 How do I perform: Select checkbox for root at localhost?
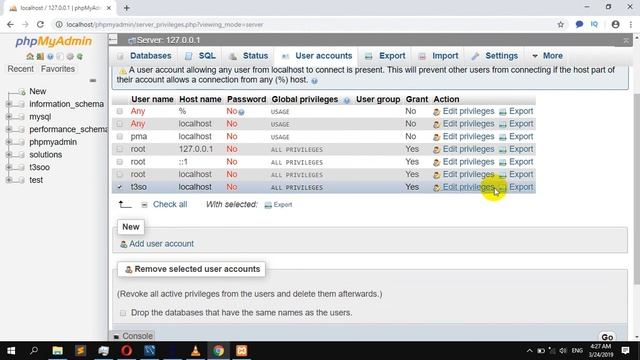click(120, 174)
